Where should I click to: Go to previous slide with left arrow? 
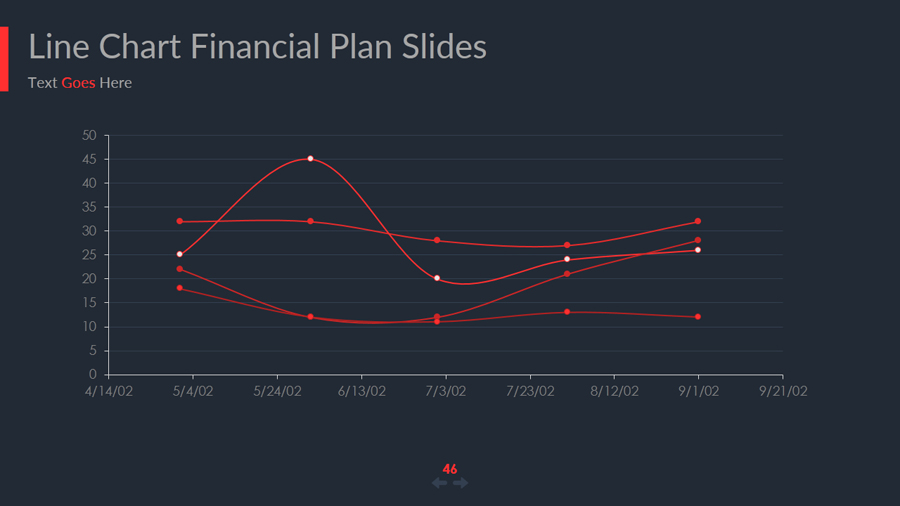(x=439, y=483)
